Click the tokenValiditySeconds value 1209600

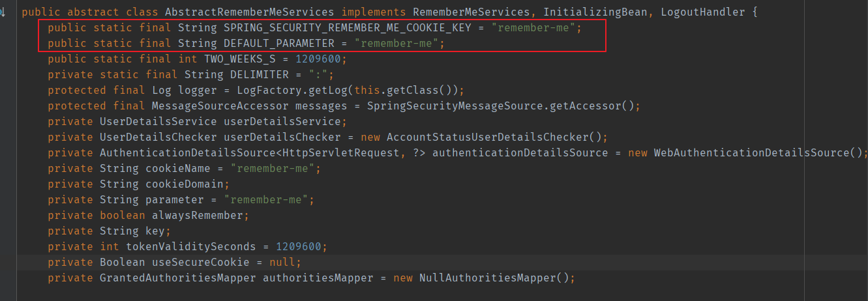pyautogui.click(x=299, y=246)
